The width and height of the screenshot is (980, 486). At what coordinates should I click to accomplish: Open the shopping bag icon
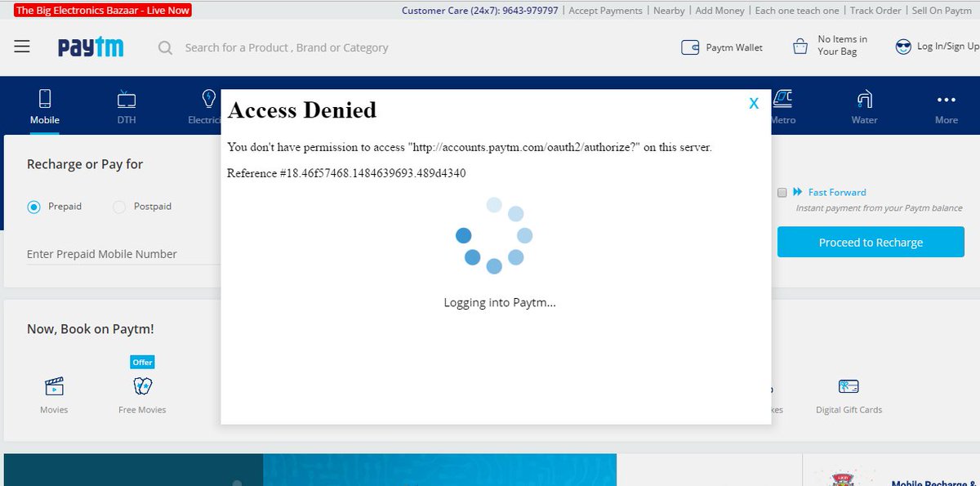pos(800,47)
